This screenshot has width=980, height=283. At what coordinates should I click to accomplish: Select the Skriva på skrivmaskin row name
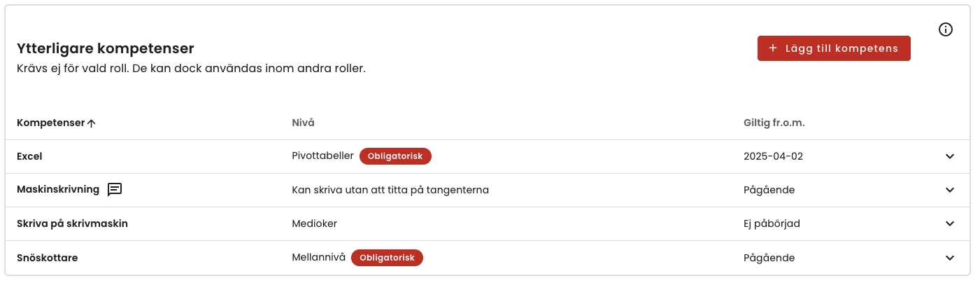[x=72, y=223]
